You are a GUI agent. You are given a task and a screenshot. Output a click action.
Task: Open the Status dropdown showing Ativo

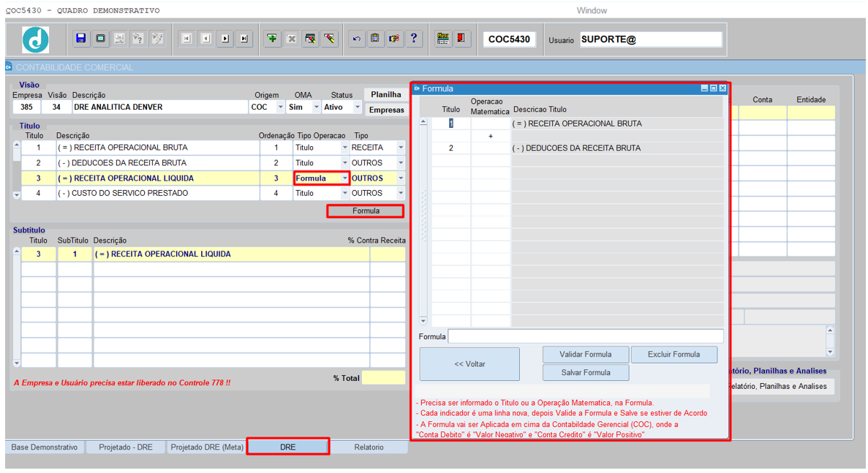pyautogui.click(x=357, y=107)
